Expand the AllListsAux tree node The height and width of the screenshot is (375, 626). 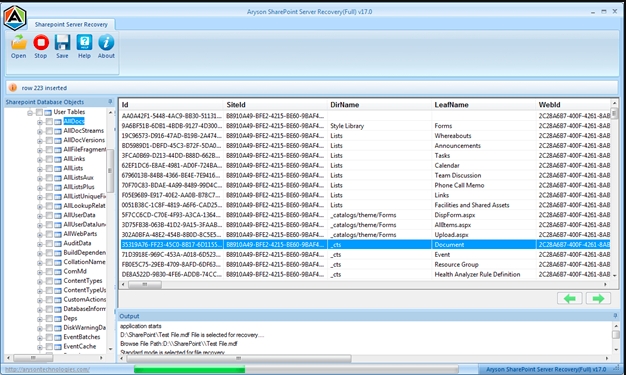(x=40, y=179)
